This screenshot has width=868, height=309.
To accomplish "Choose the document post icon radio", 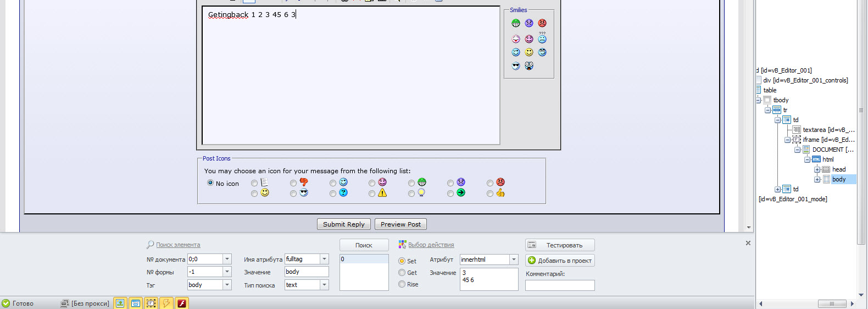I will click(254, 183).
